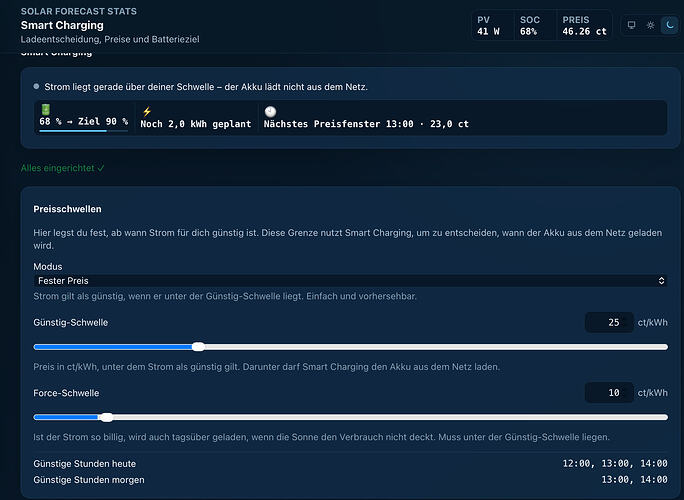Click the hours value '12:00, 13:00, 14:00'
This screenshot has height=500, width=684.
coord(615,463)
